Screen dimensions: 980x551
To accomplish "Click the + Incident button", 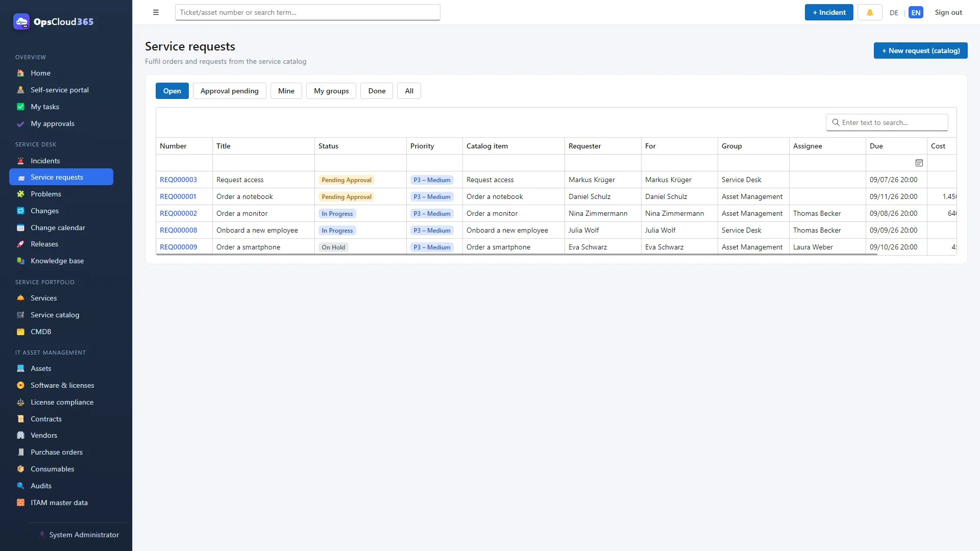I will click(829, 12).
